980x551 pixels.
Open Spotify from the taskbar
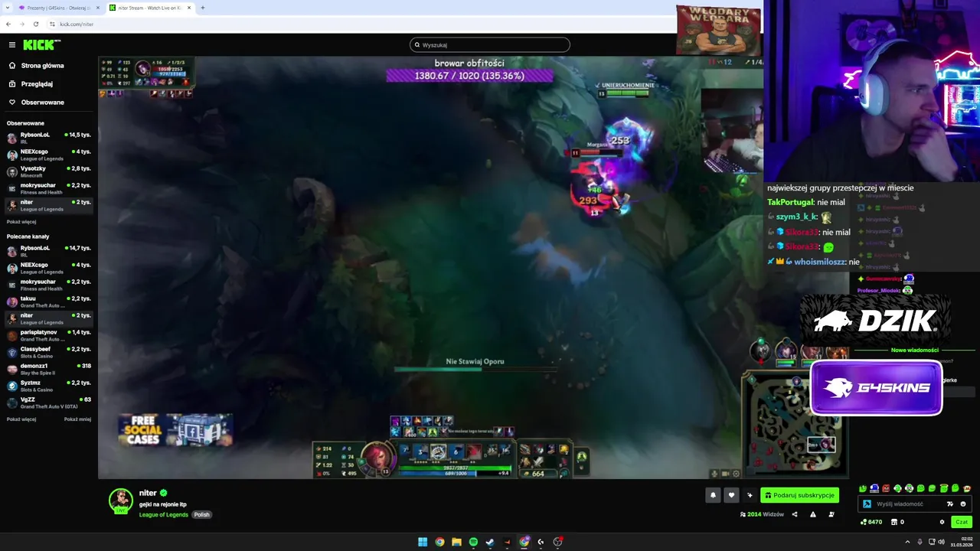pyautogui.click(x=473, y=542)
